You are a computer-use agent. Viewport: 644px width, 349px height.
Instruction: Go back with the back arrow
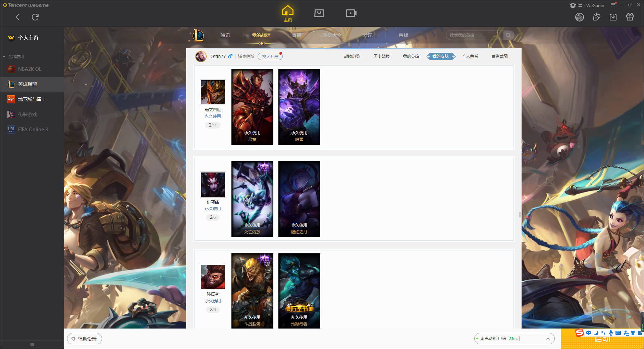tap(18, 17)
